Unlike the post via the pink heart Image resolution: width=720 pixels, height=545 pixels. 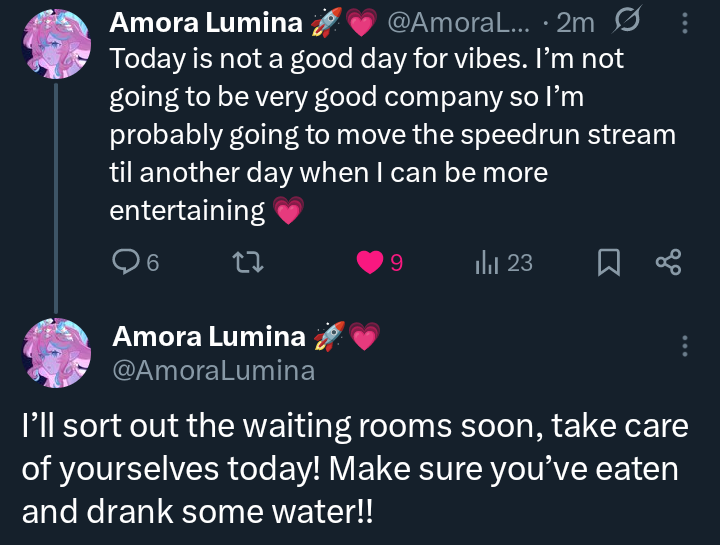(370, 263)
